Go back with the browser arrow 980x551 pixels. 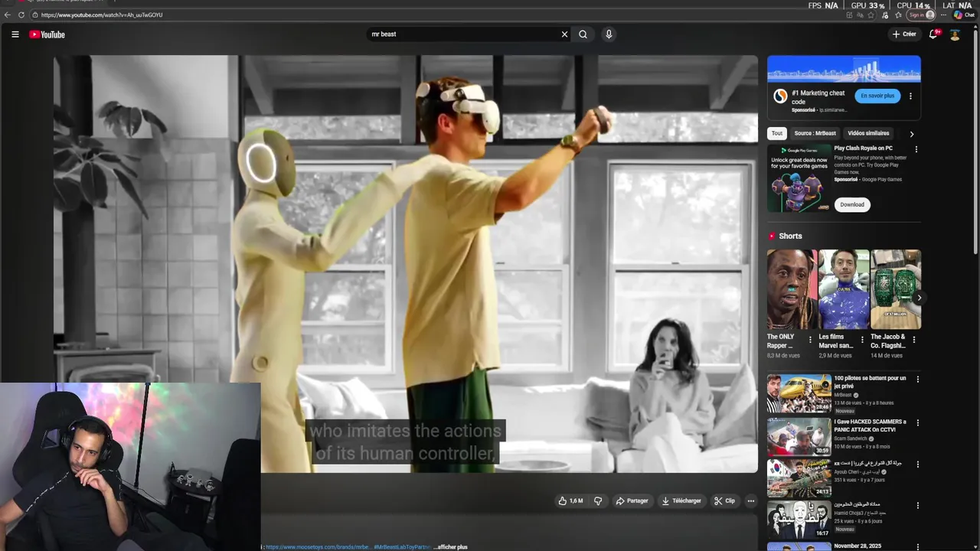[8, 15]
